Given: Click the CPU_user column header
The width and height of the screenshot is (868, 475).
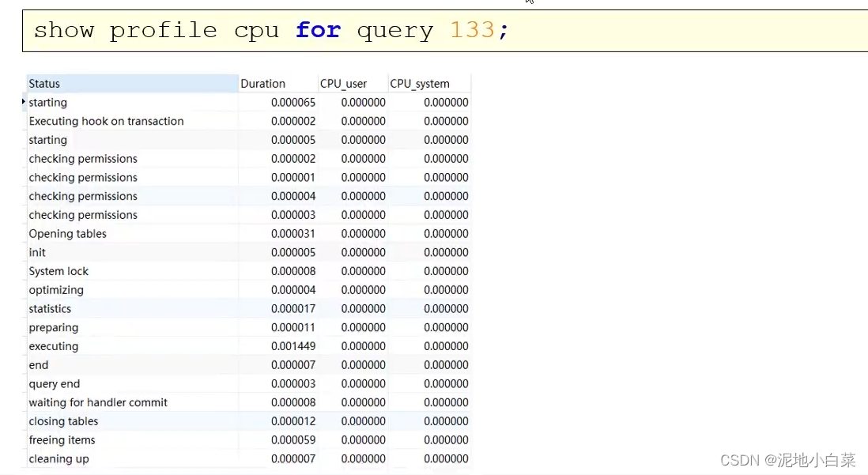Looking at the screenshot, I should [x=353, y=84].
